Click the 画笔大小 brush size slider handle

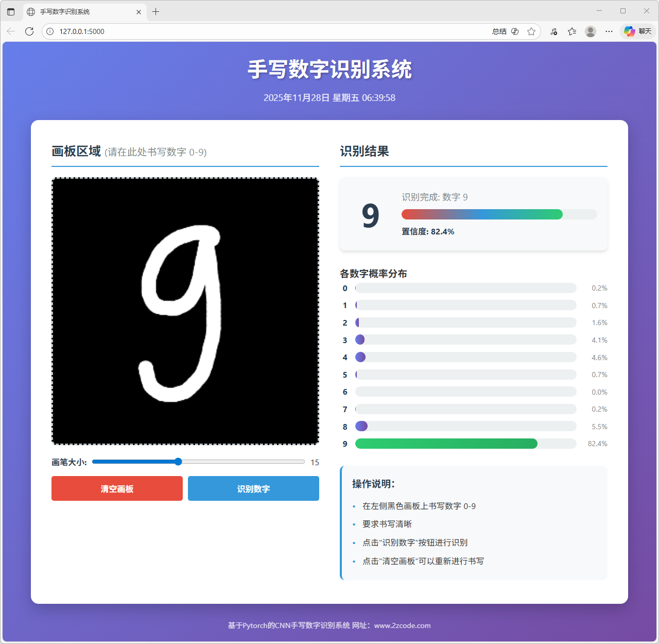click(x=178, y=462)
